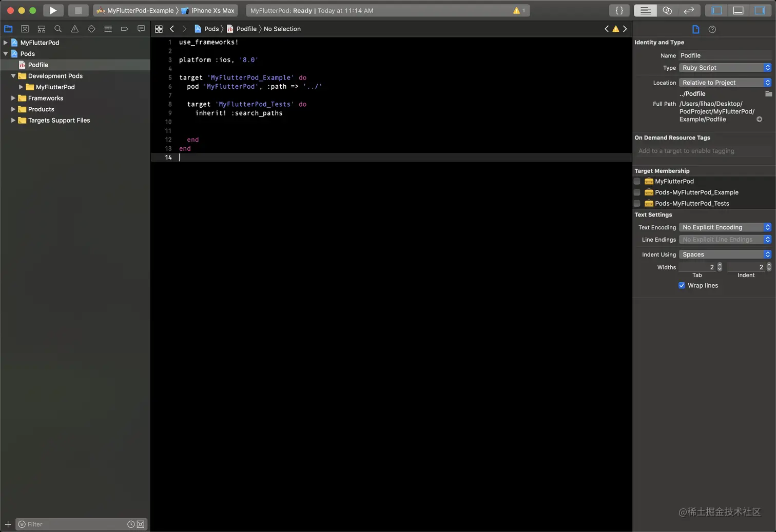Viewport: 776px width, 532px height.
Task: Show the Assistant editor
Action: 667,10
